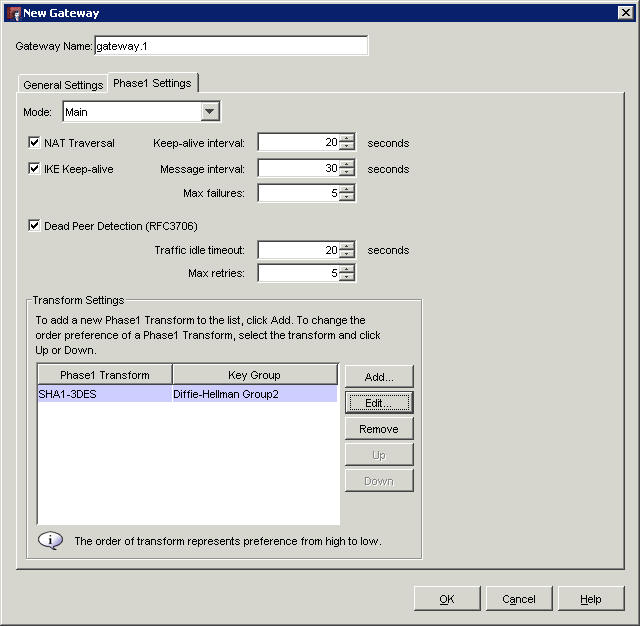Click the Max failures value field
This screenshot has width=640, height=626.
299,193
